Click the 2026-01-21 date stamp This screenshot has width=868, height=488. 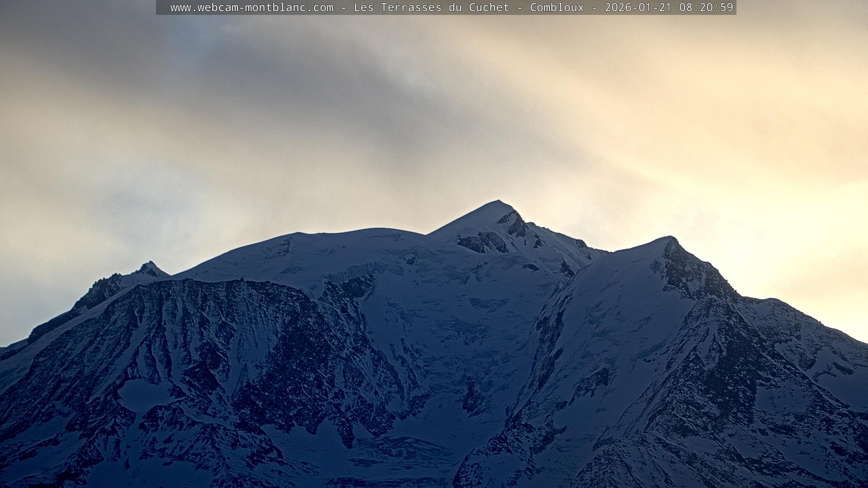tap(638, 7)
